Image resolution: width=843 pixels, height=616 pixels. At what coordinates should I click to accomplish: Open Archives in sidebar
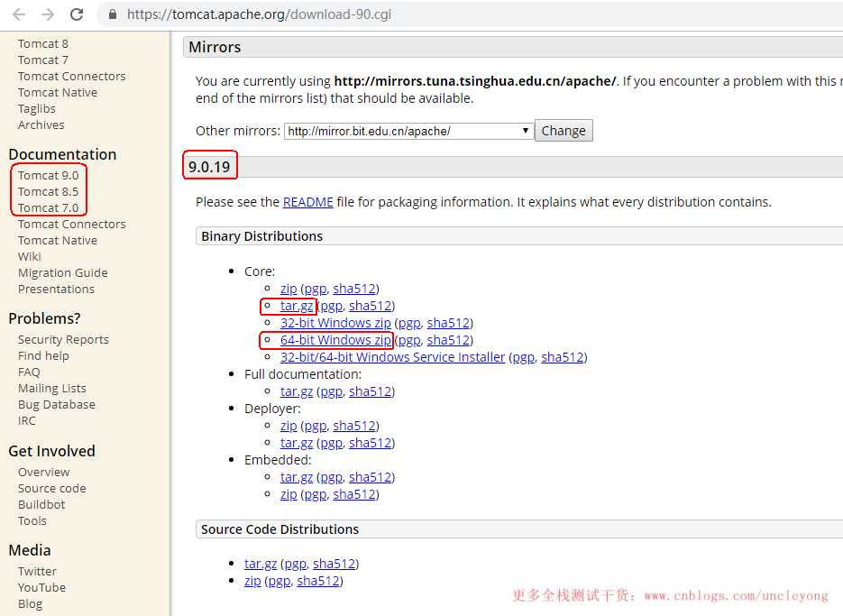41,124
